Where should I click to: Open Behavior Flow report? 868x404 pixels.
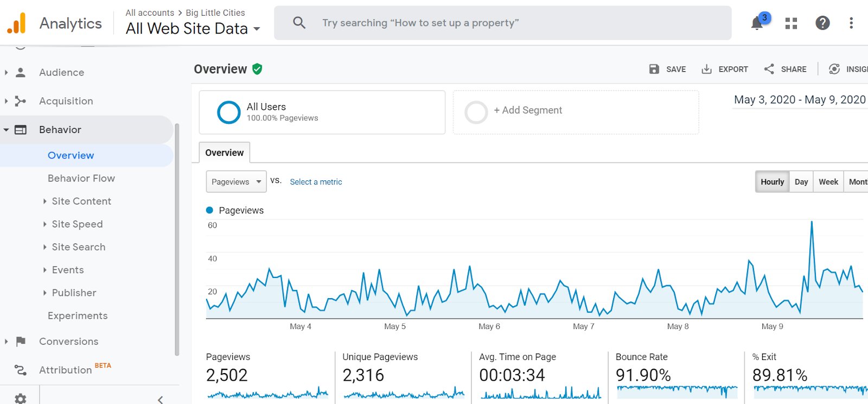tap(81, 178)
